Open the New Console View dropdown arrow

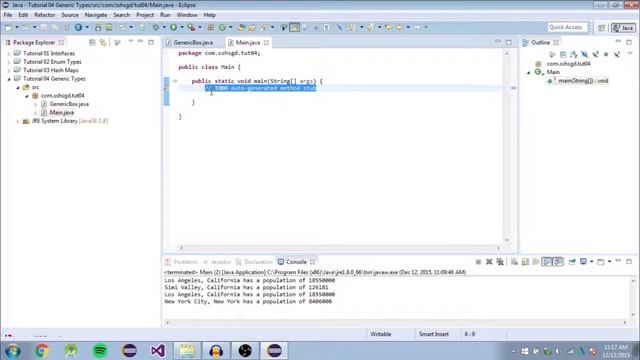pyautogui.click(x=609, y=262)
